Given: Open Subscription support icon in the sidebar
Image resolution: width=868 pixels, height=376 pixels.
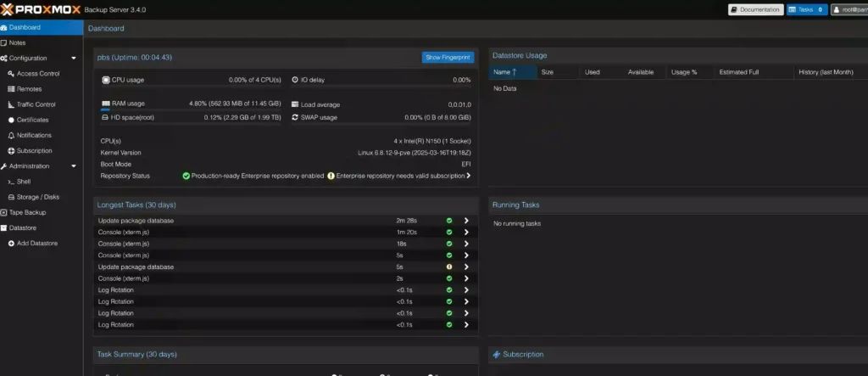Looking at the screenshot, I should [x=11, y=151].
